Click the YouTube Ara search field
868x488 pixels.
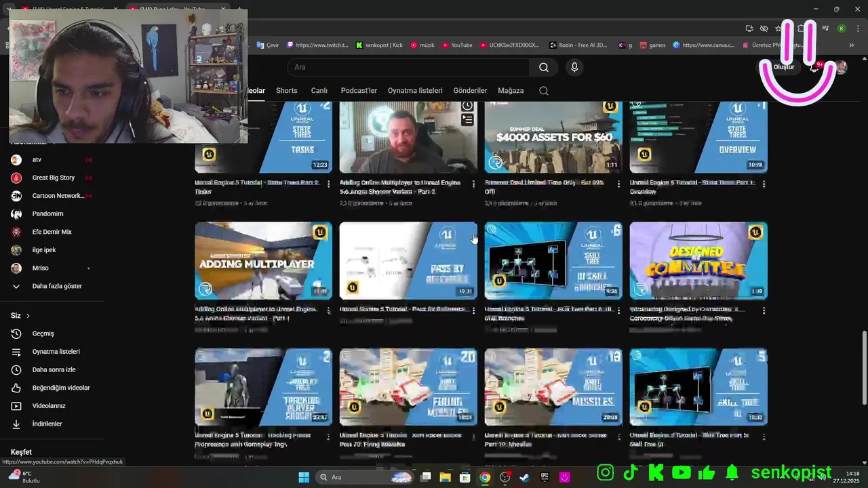point(408,67)
